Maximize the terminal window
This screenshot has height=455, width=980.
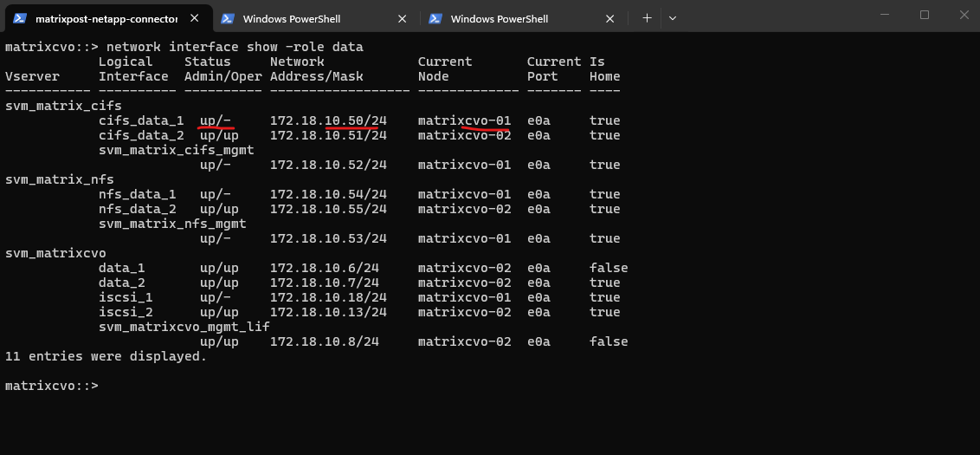click(924, 15)
